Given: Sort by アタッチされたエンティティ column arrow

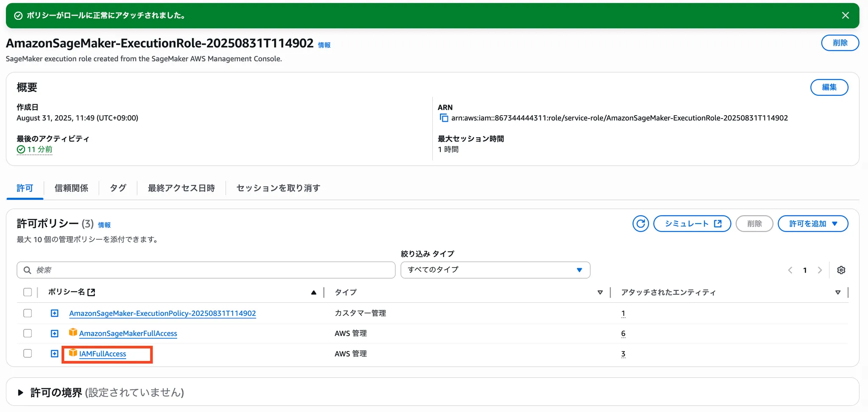Looking at the screenshot, I should pos(837,293).
